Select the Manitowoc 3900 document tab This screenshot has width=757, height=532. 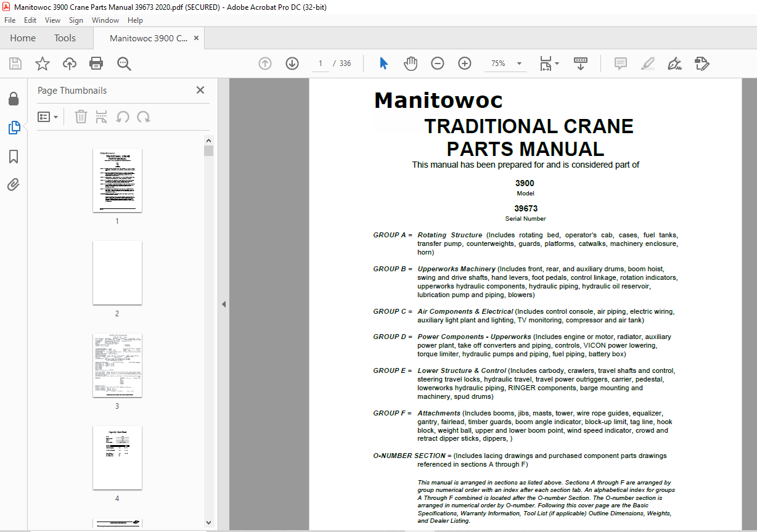(149, 38)
